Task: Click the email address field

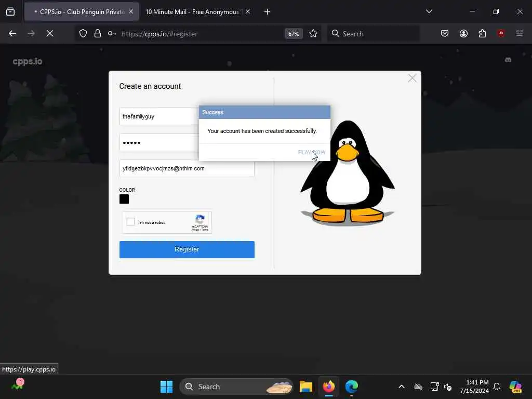Action: 187,169
